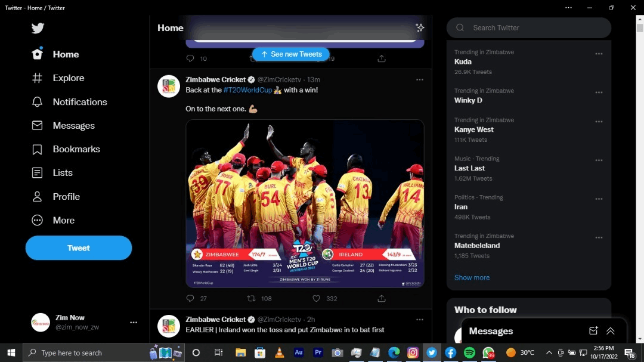Open more options on the 13m tweet
Image resolution: width=644 pixels, height=362 pixels.
419,80
